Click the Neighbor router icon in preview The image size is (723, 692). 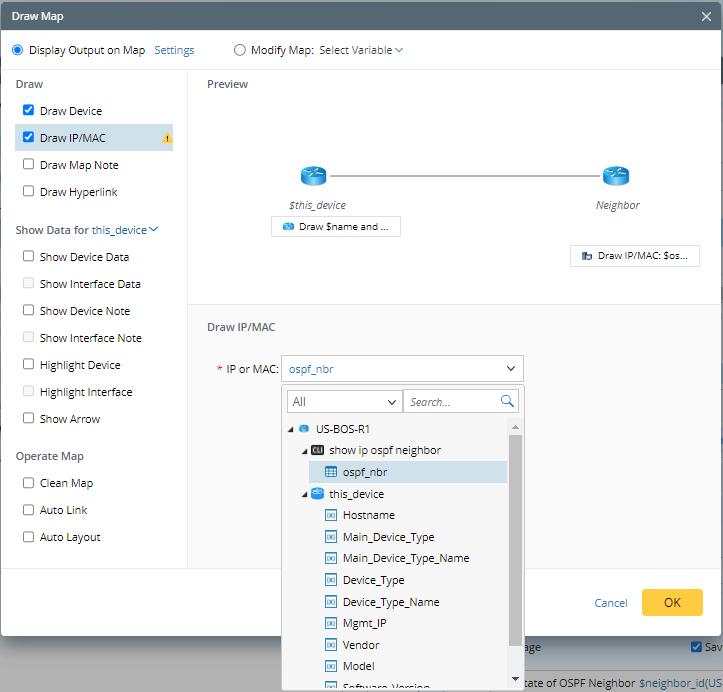[615, 177]
